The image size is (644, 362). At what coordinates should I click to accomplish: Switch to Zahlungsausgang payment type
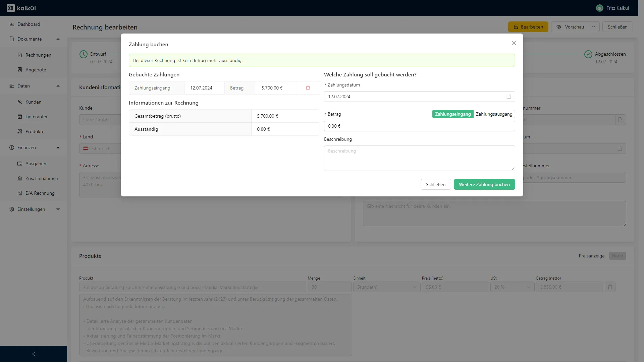pyautogui.click(x=494, y=114)
